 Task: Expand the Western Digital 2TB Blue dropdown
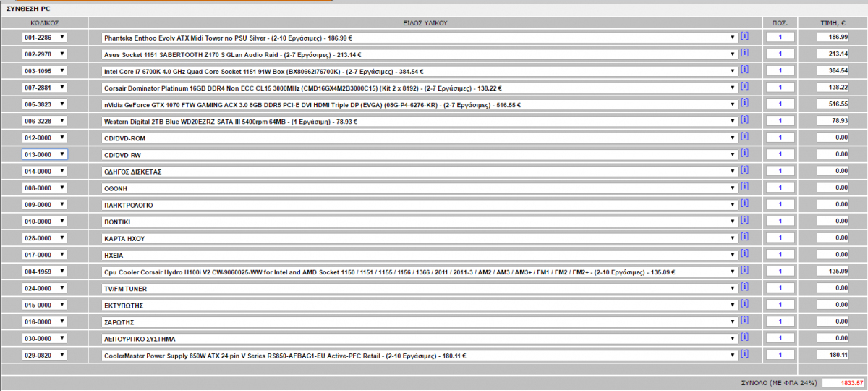[420, 121]
